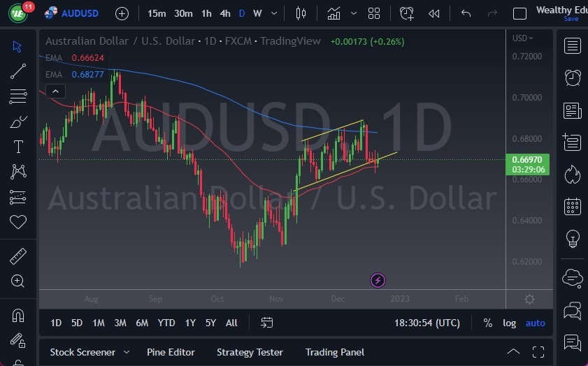588x366 pixels.
Task: Open the go to date calendar
Action: [x=266, y=323]
